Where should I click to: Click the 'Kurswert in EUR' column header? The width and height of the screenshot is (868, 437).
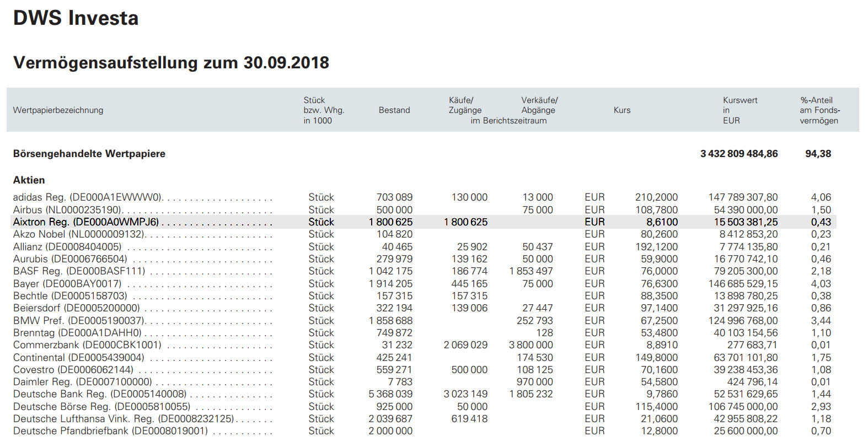tap(740, 110)
